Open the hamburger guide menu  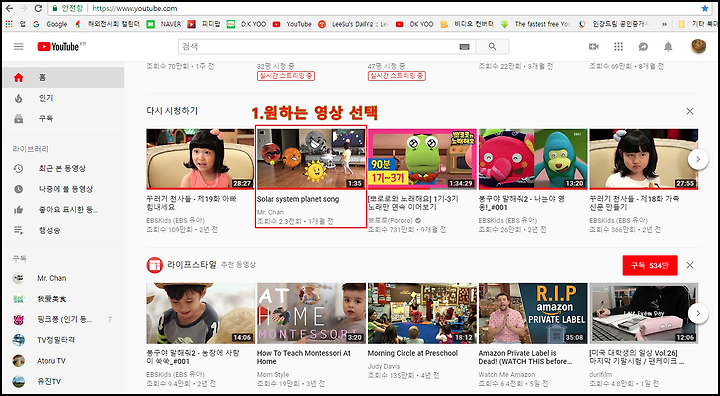tap(18, 46)
